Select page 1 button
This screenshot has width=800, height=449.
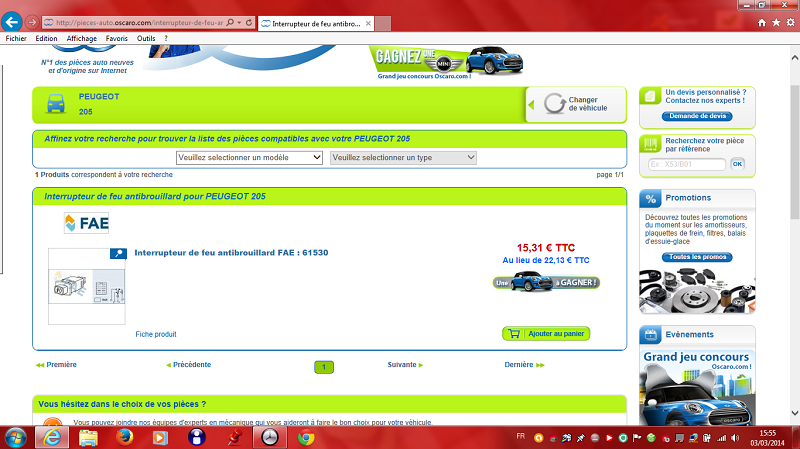324,367
